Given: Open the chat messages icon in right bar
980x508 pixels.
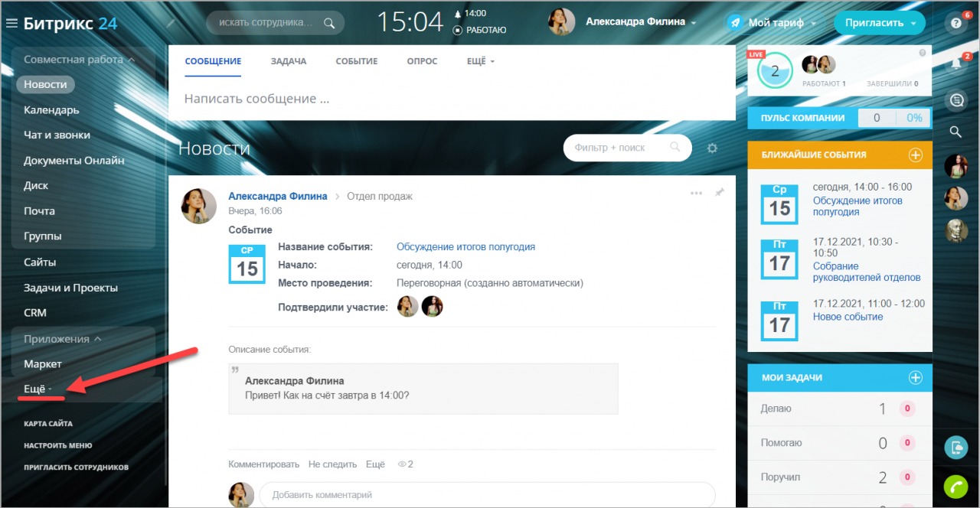Looking at the screenshot, I should (955, 100).
